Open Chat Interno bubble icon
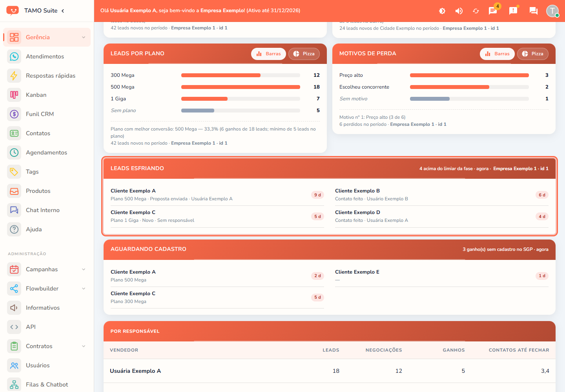The width and height of the screenshot is (565, 392). [14, 210]
